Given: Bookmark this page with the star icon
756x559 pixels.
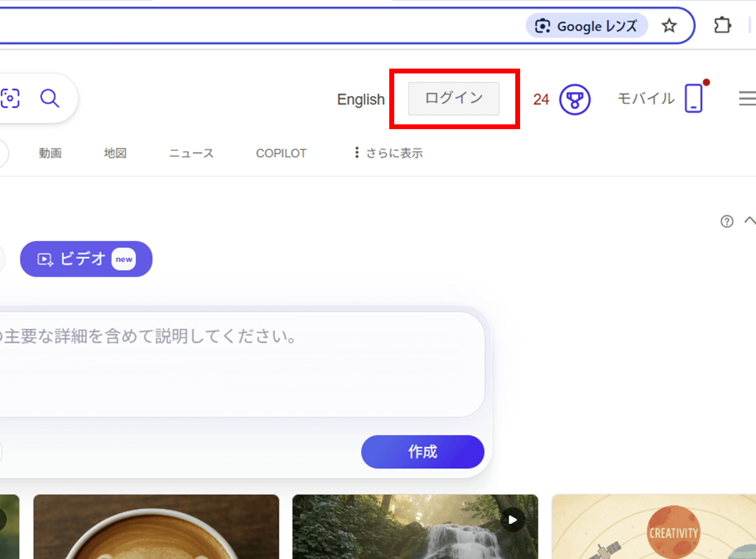Looking at the screenshot, I should point(669,26).
